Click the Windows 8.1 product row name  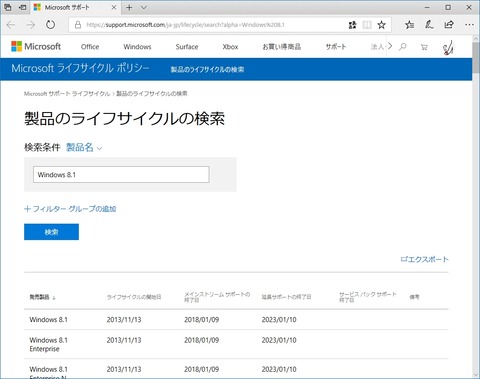(48, 320)
